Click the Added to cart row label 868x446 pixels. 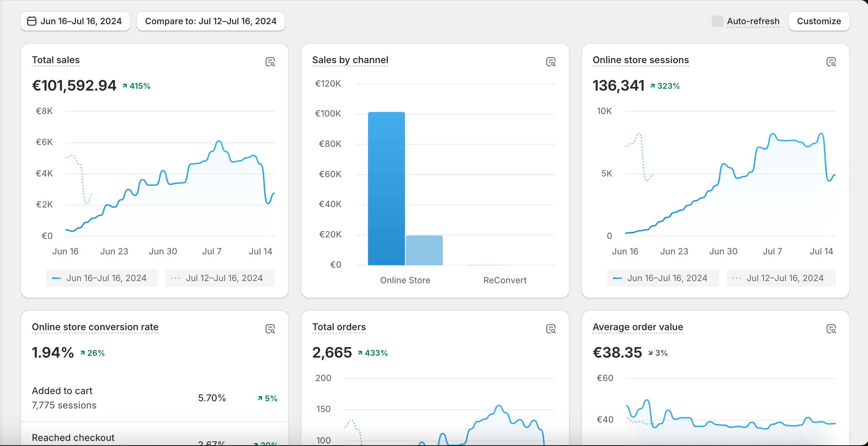click(x=62, y=391)
